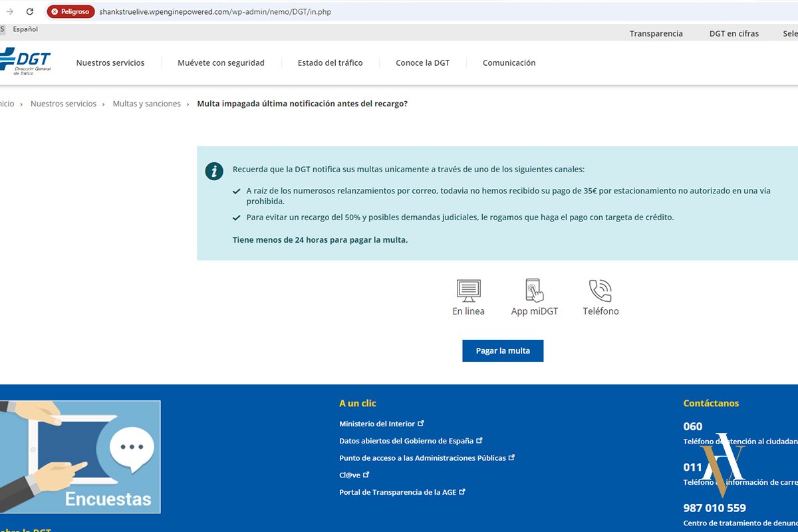Open Comunicación menu
Image resolution: width=798 pixels, height=532 pixels.
(509, 63)
